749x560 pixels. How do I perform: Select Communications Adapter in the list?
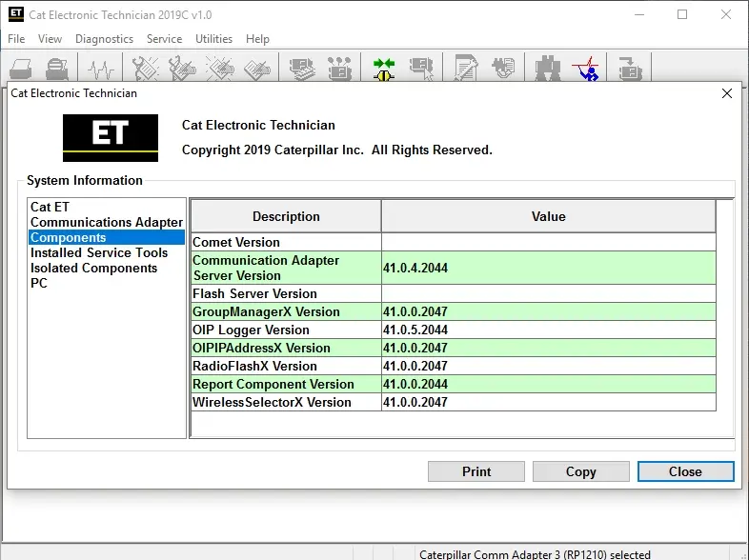pyautogui.click(x=106, y=222)
